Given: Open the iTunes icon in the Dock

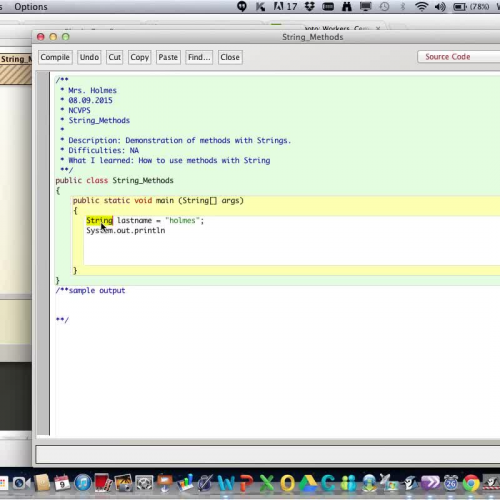Looking at the screenshot, I should click(x=82, y=483).
